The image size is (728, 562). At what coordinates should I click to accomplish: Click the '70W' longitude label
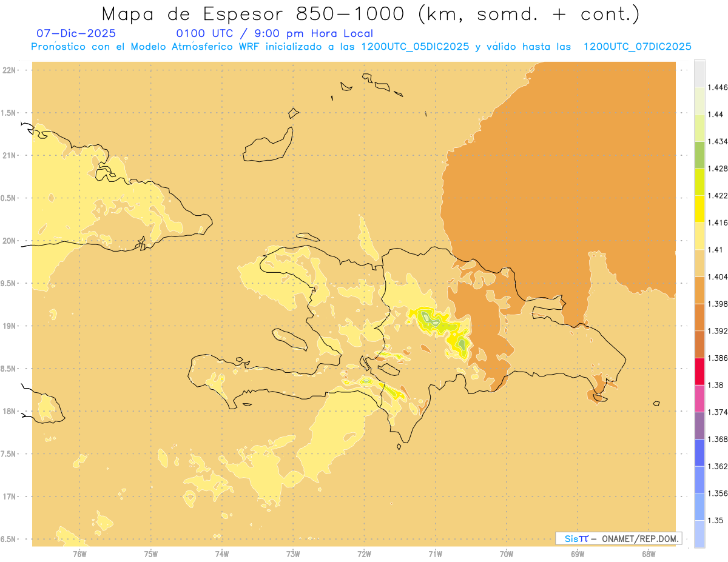click(x=507, y=554)
